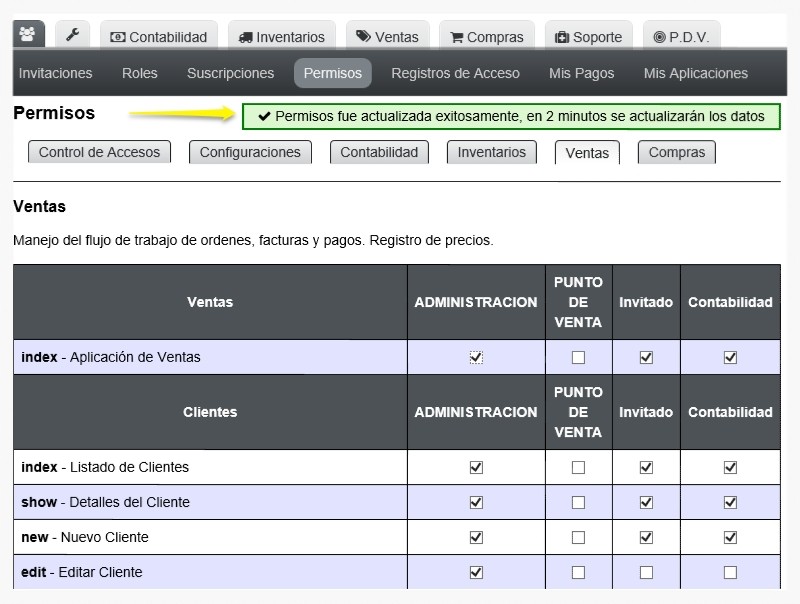Screen dimensions: 800x604
Task: Open the P.D.V. top tab
Action: pyautogui.click(x=682, y=37)
